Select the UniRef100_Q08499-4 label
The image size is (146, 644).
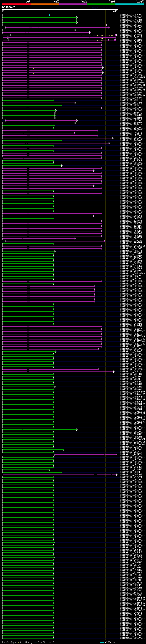click(x=132, y=82)
